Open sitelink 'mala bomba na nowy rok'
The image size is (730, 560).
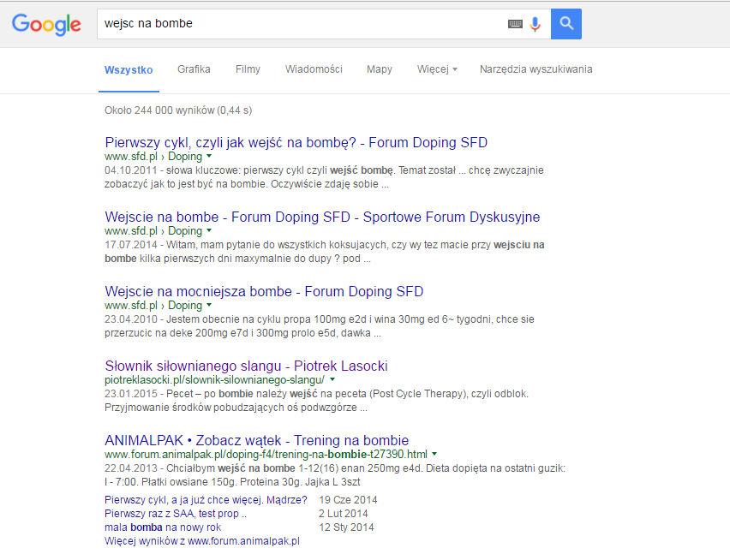[x=163, y=527]
